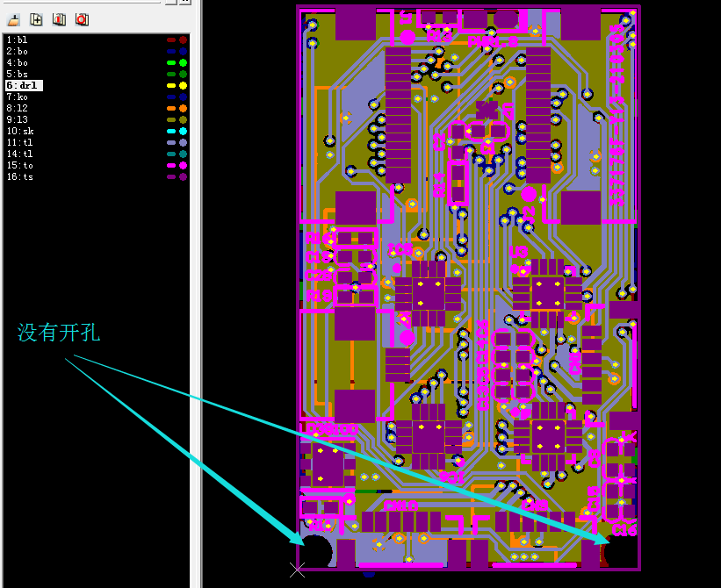Screen dimensions: 721x588
Task: Click the layer icon with red circle
Action: (x=82, y=18)
